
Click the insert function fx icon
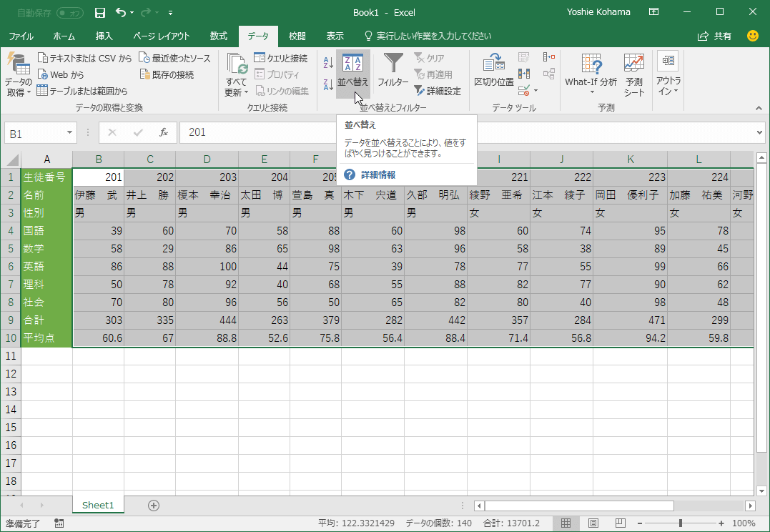[164, 132]
